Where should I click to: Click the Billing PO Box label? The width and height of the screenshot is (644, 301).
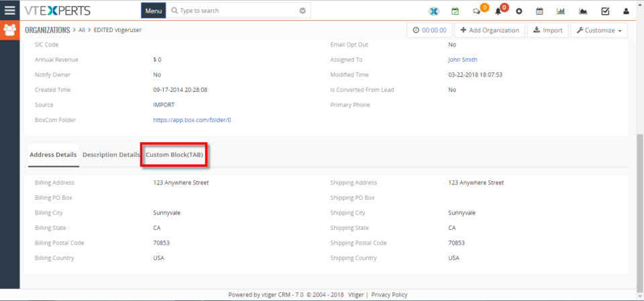pos(54,198)
